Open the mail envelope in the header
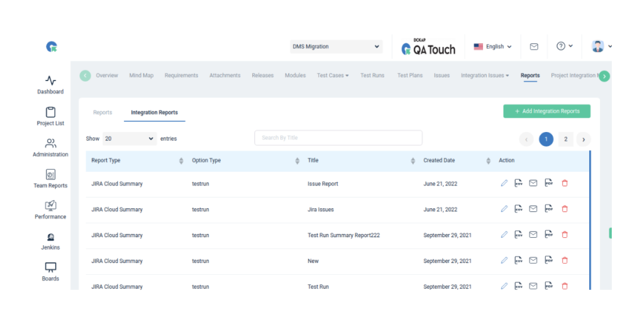 coord(534,47)
